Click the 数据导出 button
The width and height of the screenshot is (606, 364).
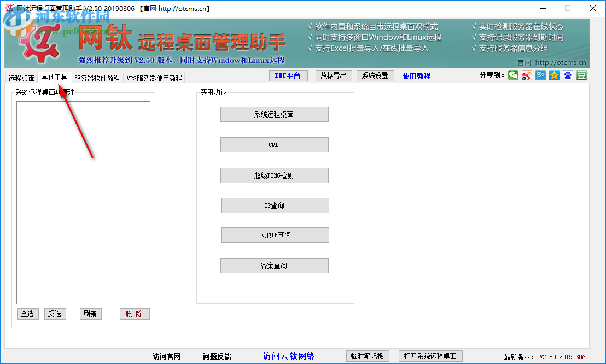[334, 75]
